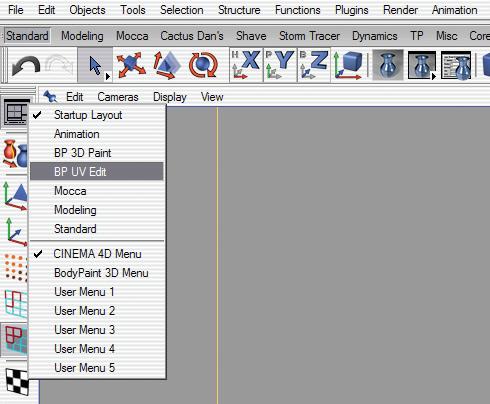Click the viewport pin icon

pos(50,97)
